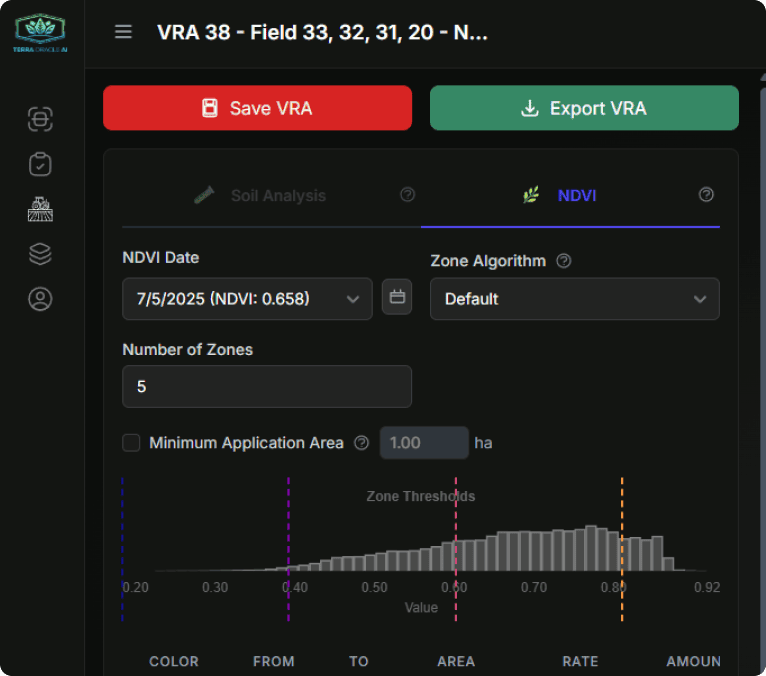Open the layers sidebar icon

40,254
